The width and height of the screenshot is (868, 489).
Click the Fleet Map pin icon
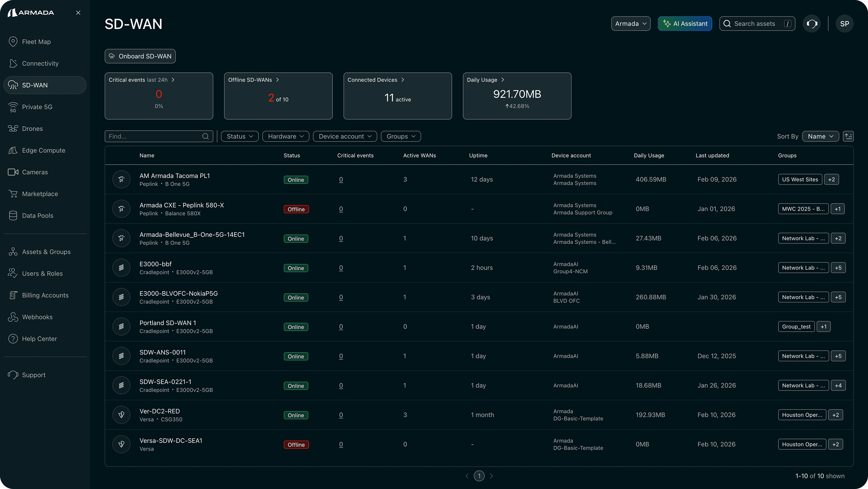click(13, 41)
